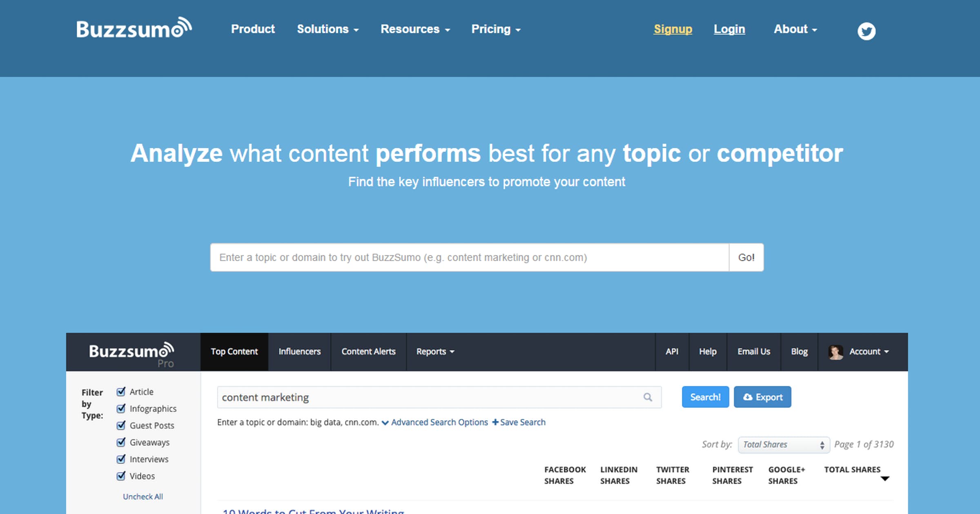The height and width of the screenshot is (514, 980).
Task: Click the Login link
Action: 729,29
